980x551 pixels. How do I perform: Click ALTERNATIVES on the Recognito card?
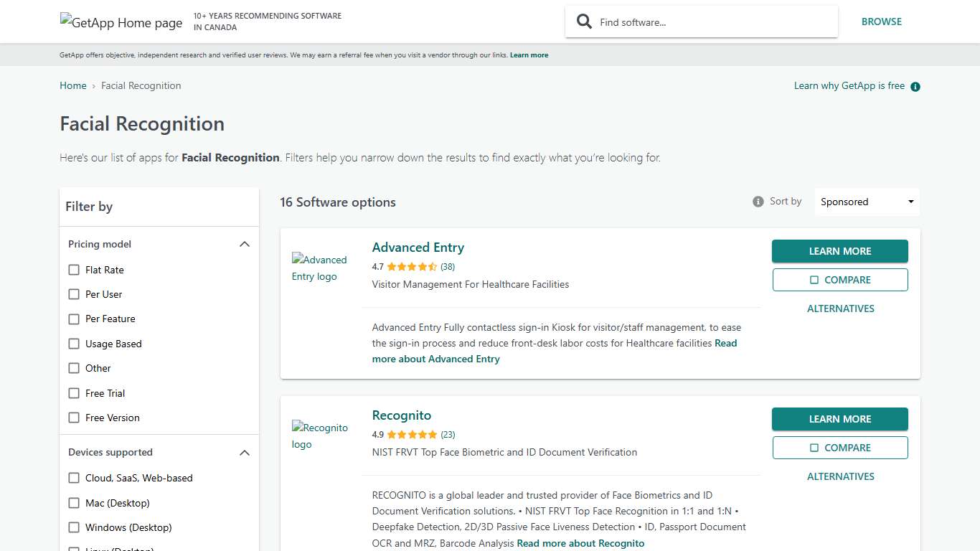[x=840, y=476]
